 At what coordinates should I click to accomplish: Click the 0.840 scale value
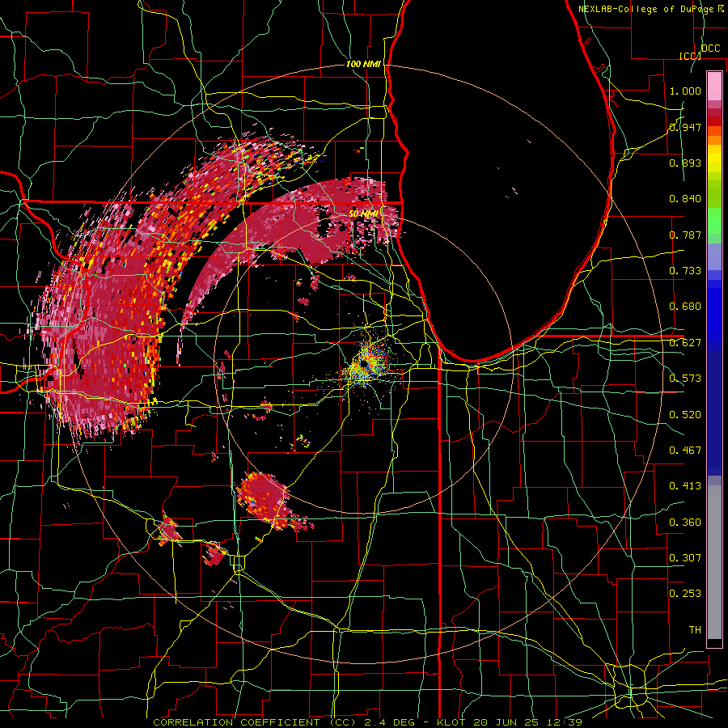click(685, 199)
